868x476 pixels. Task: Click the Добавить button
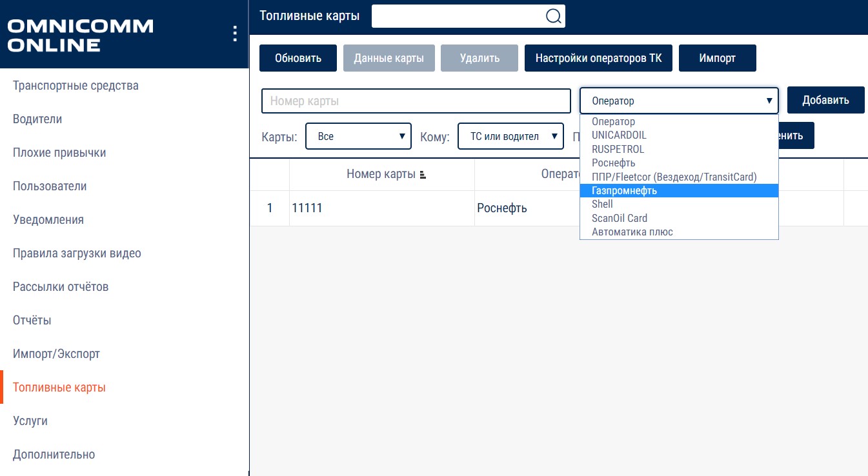click(x=825, y=101)
